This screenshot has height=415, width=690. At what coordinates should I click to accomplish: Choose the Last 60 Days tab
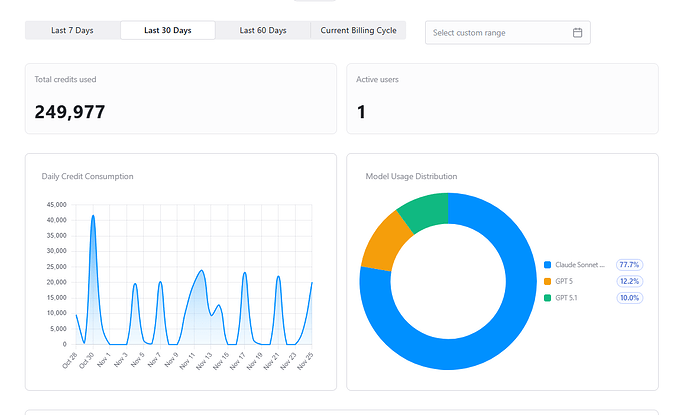coord(263,30)
